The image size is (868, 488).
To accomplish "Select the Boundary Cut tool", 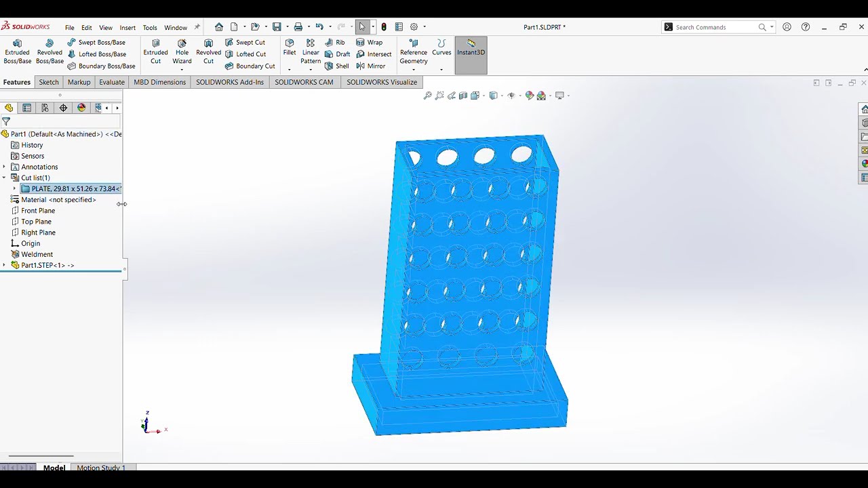I will click(x=250, y=66).
